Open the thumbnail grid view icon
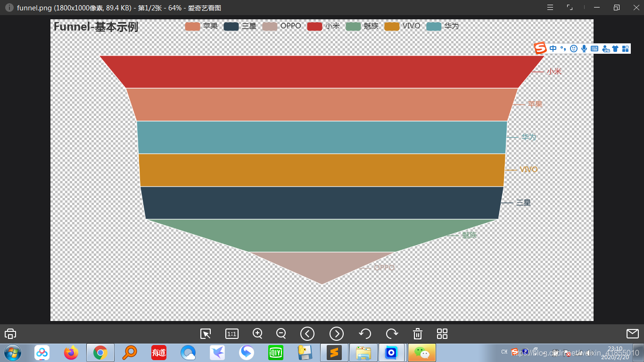The image size is (644, 362). (x=442, y=334)
